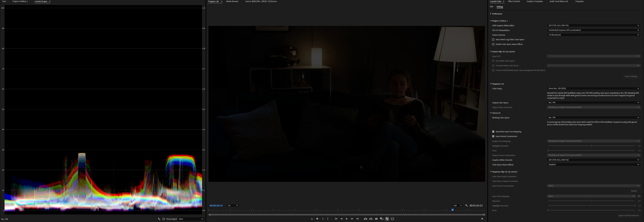Viewport: 644px width, 222px height.
Task: Switch to the Lumetri Color Edit tab
Action: pyautogui.click(x=492, y=7)
